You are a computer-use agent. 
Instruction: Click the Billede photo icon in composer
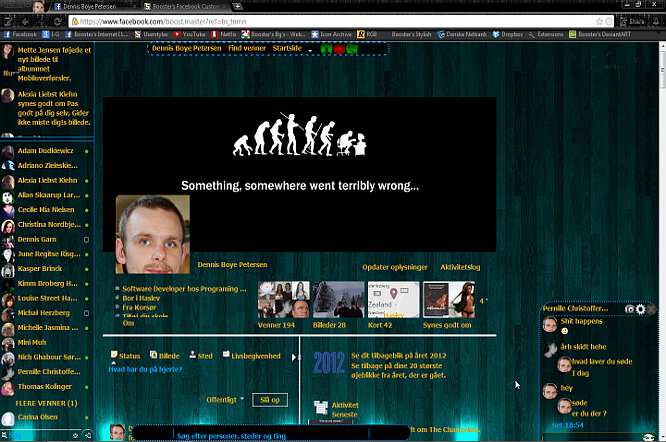click(153, 355)
